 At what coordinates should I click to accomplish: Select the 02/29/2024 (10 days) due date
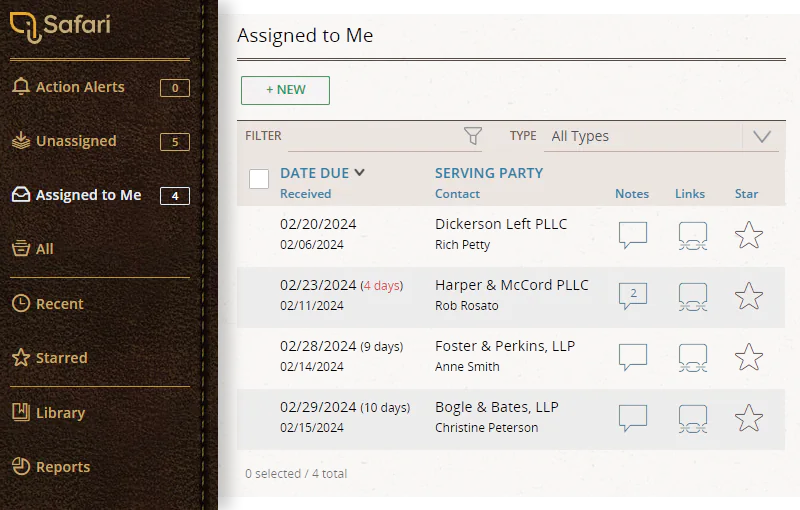(345, 407)
